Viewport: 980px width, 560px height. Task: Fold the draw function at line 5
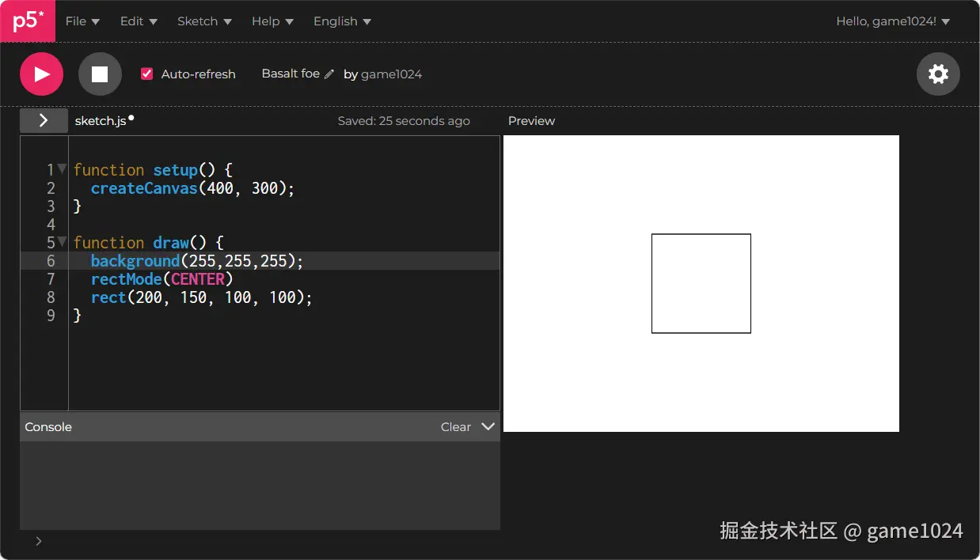[x=62, y=241]
